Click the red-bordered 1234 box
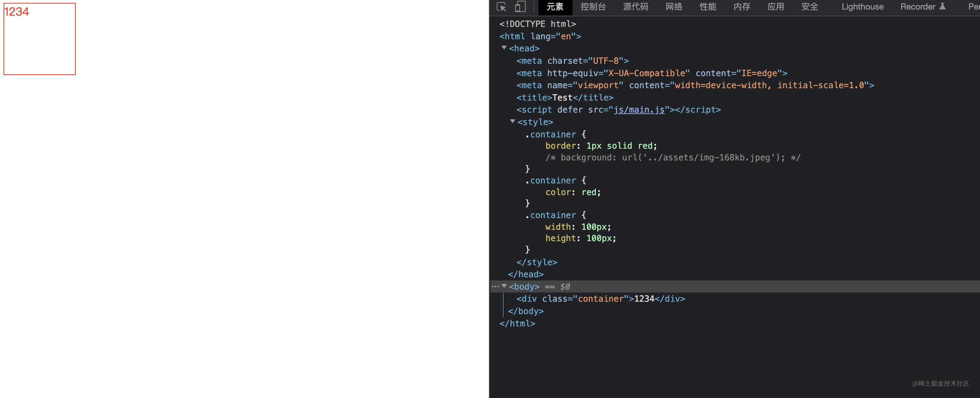This screenshot has width=980, height=398. pyautogui.click(x=40, y=39)
